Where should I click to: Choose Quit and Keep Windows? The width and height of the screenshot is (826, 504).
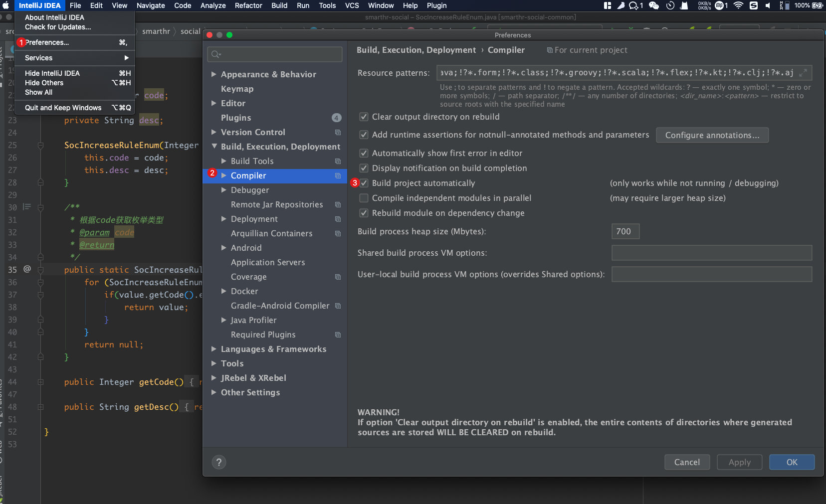75,108
